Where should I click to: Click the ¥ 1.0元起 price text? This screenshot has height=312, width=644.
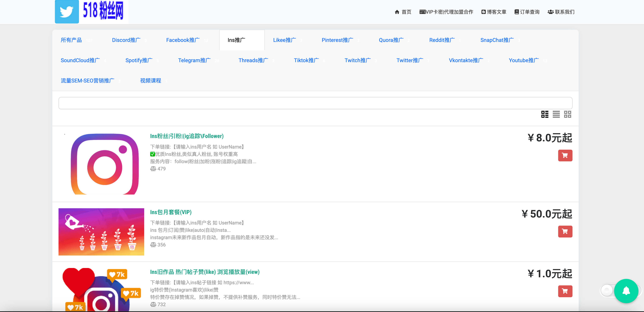tap(550, 274)
